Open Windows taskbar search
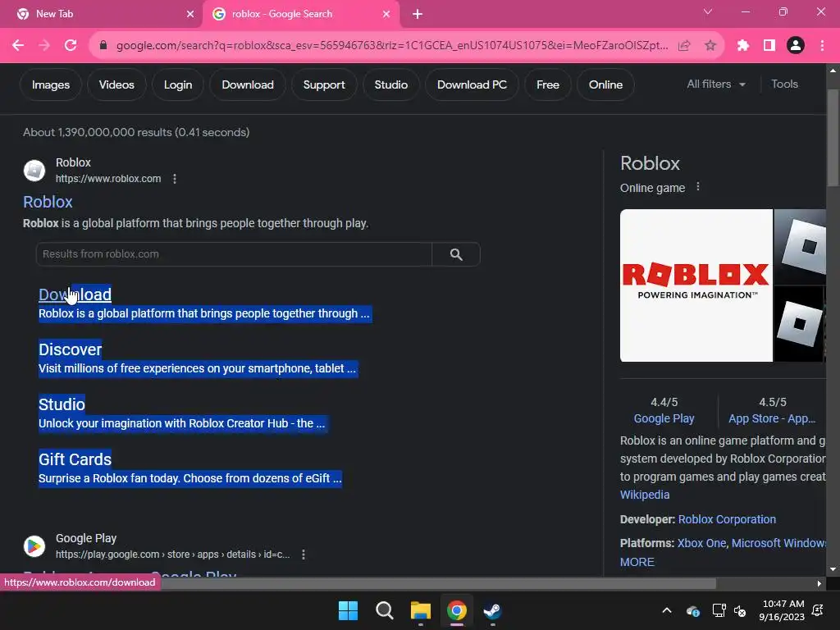The image size is (840, 630). (384, 610)
